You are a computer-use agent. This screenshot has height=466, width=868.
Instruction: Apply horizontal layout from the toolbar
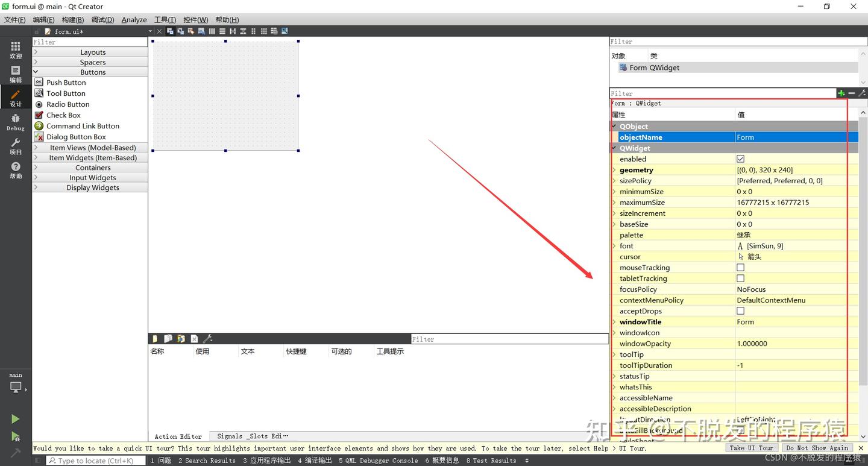point(212,31)
